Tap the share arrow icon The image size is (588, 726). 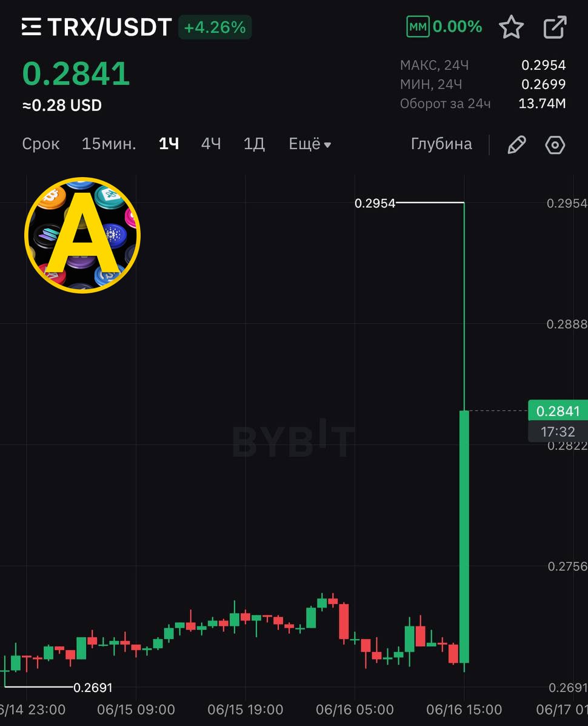555,27
